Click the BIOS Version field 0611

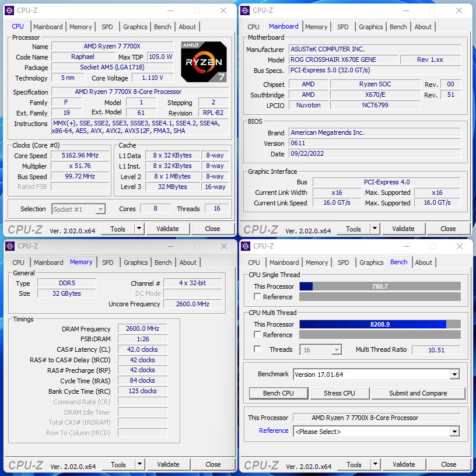click(374, 143)
